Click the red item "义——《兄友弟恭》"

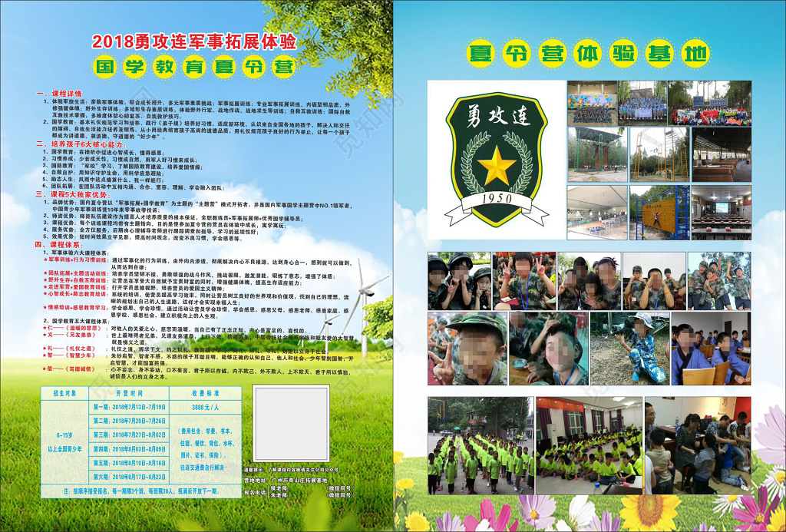(x=70, y=335)
